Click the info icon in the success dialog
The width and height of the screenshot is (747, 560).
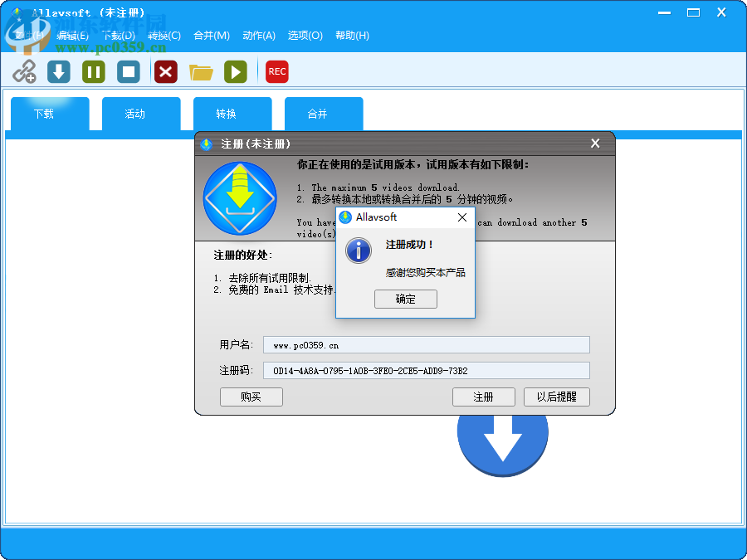click(x=358, y=251)
